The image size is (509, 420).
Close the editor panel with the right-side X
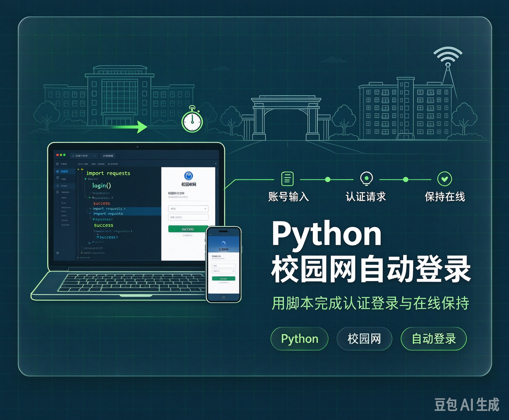pos(216,164)
